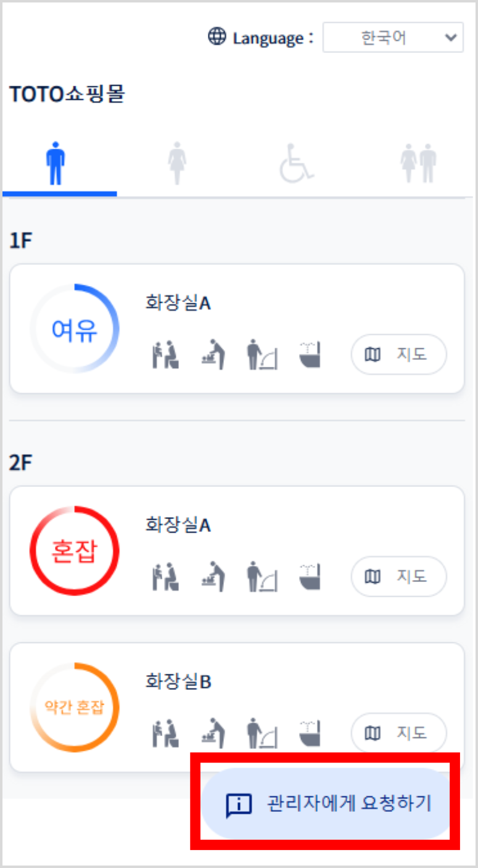The width and height of the screenshot is (478, 868).
Task: Click the globe icon beside Language
Action: click(217, 37)
